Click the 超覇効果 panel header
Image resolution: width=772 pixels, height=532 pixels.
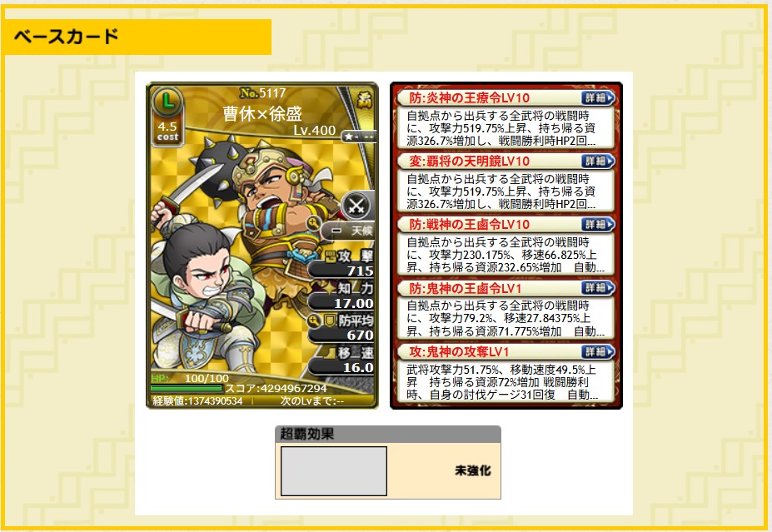click(x=388, y=434)
